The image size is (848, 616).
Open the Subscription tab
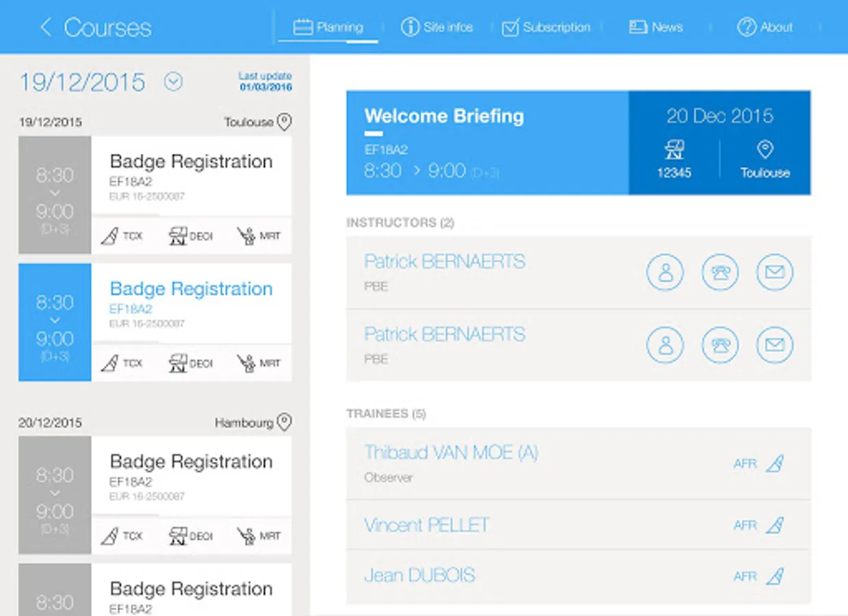[x=545, y=27]
